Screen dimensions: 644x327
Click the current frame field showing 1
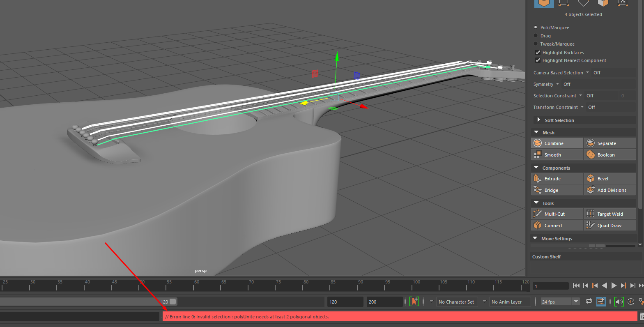pyautogui.click(x=550, y=286)
